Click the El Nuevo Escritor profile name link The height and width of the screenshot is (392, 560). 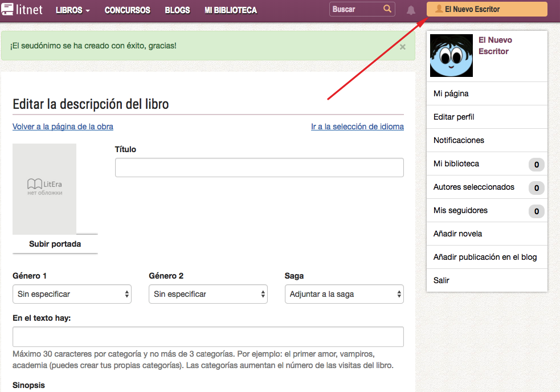(x=495, y=46)
